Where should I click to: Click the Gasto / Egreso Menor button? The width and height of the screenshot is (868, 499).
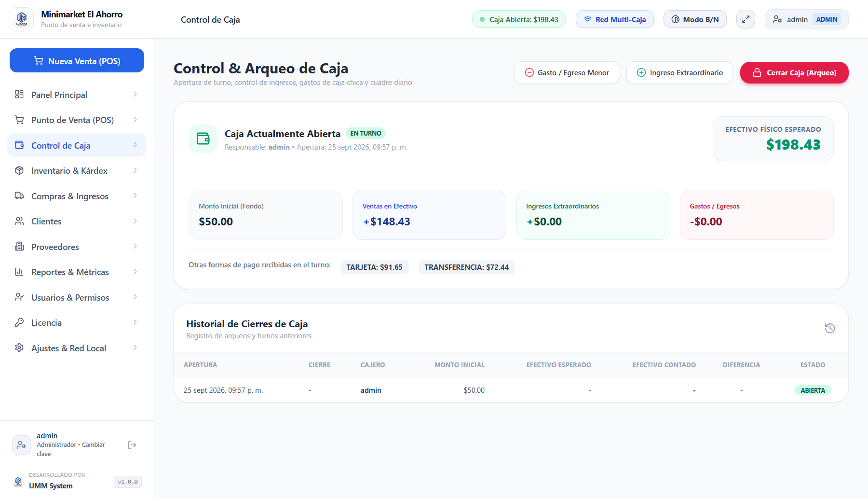[x=567, y=72]
